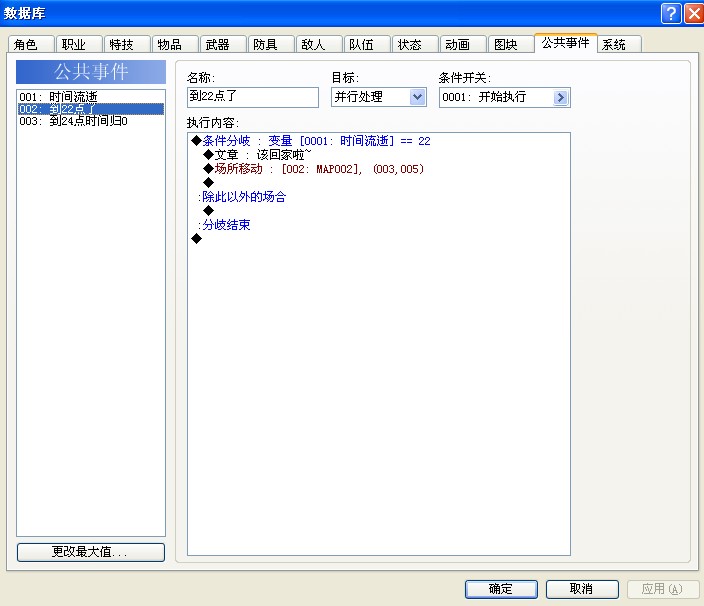Open the 防具 tab
This screenshot has height=606, width=704.
click(x=271, y=44)
